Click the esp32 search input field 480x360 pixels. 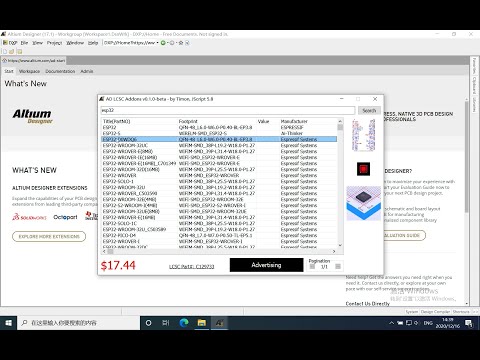tap(228, 110)
